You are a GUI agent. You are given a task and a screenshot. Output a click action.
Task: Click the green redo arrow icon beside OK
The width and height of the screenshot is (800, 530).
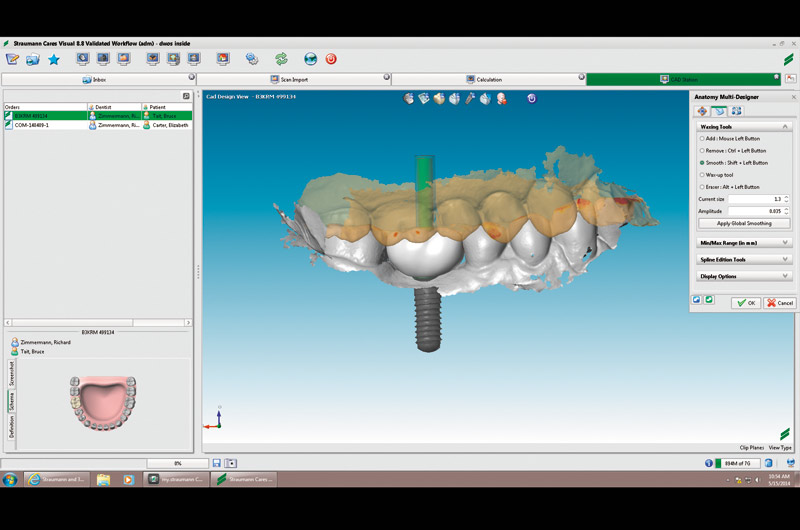click(709, 300)
